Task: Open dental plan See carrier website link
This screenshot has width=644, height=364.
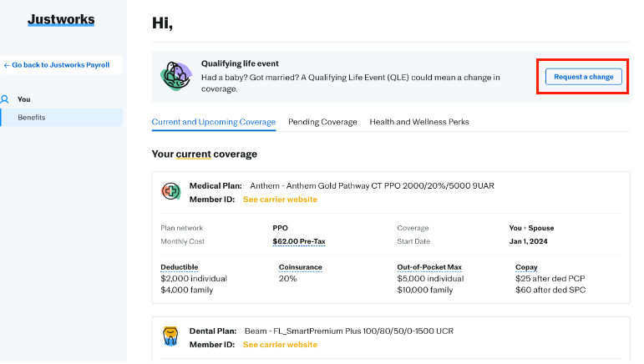Action: pyautogui.click(x=280, y=344)
